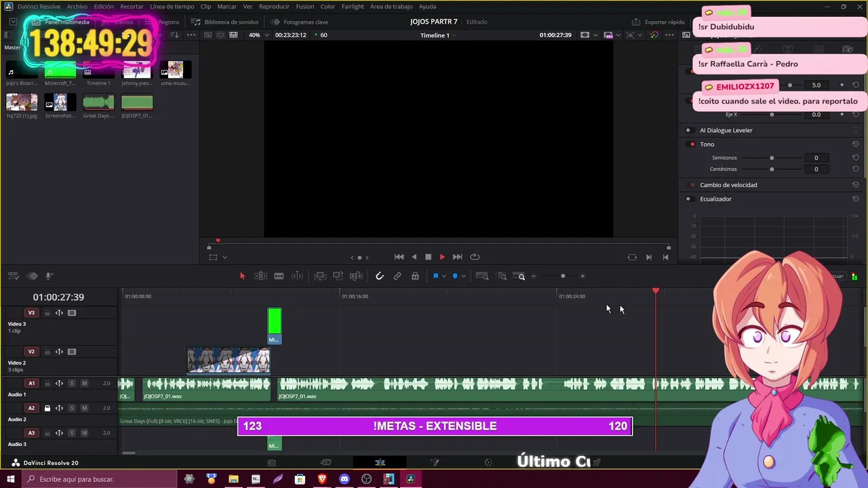The image size is (868, 488).
Task: Add a blue flag to the clip
Action: click(435, 276)
